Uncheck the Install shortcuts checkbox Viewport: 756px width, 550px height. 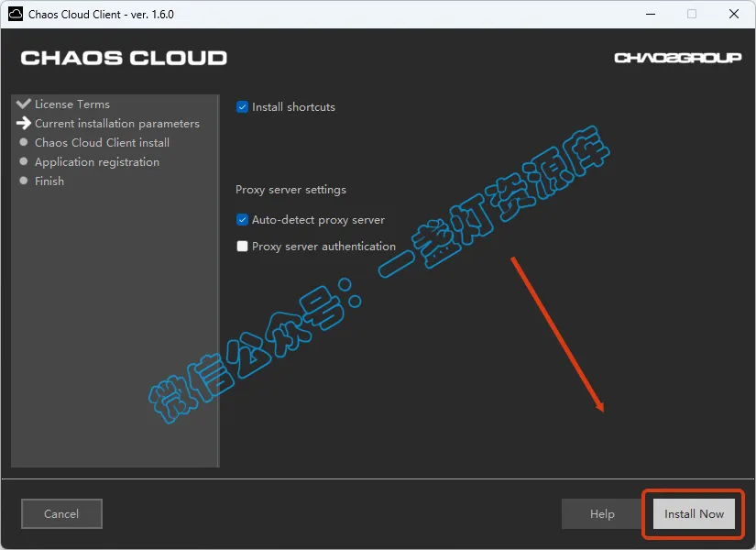pos(242,106)
